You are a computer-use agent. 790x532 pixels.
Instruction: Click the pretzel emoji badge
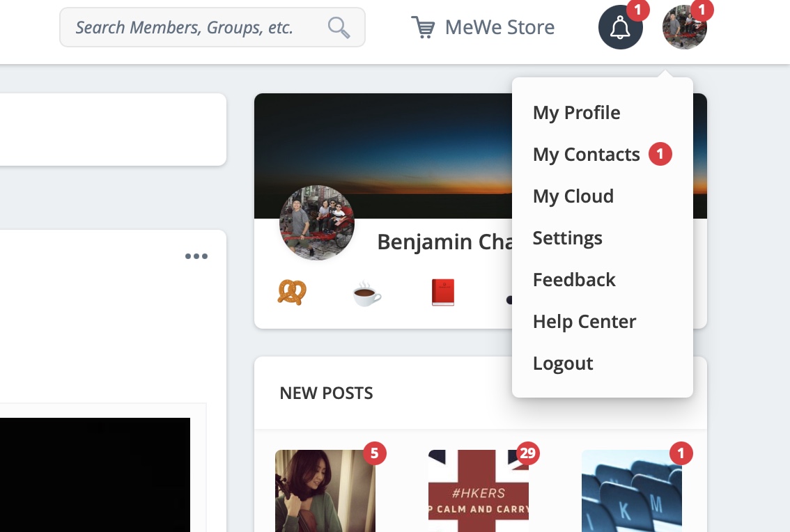coord(292,292)
